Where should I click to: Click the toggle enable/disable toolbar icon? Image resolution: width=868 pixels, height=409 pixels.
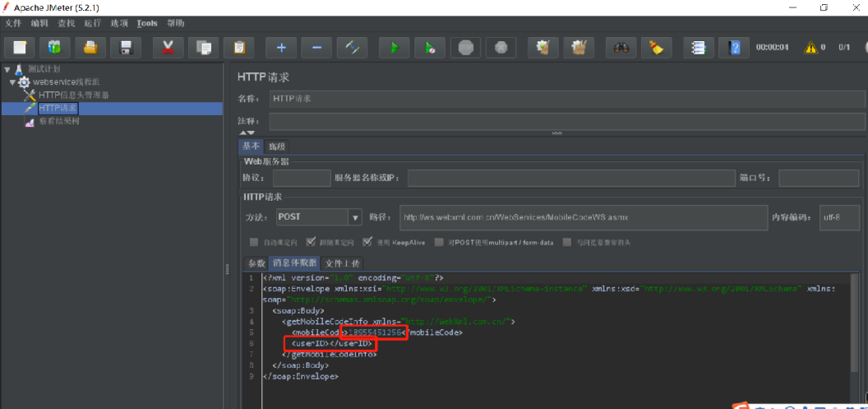[x=353, y=48]
